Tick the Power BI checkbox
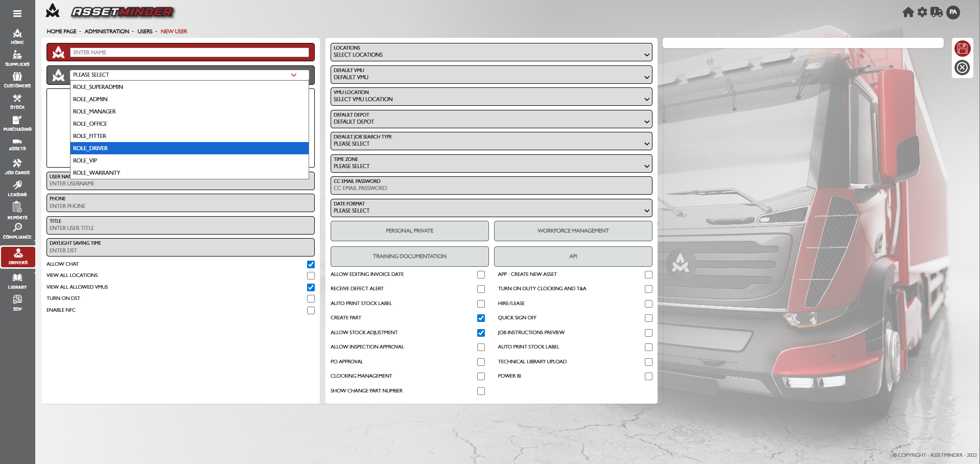 pos(648,377)
